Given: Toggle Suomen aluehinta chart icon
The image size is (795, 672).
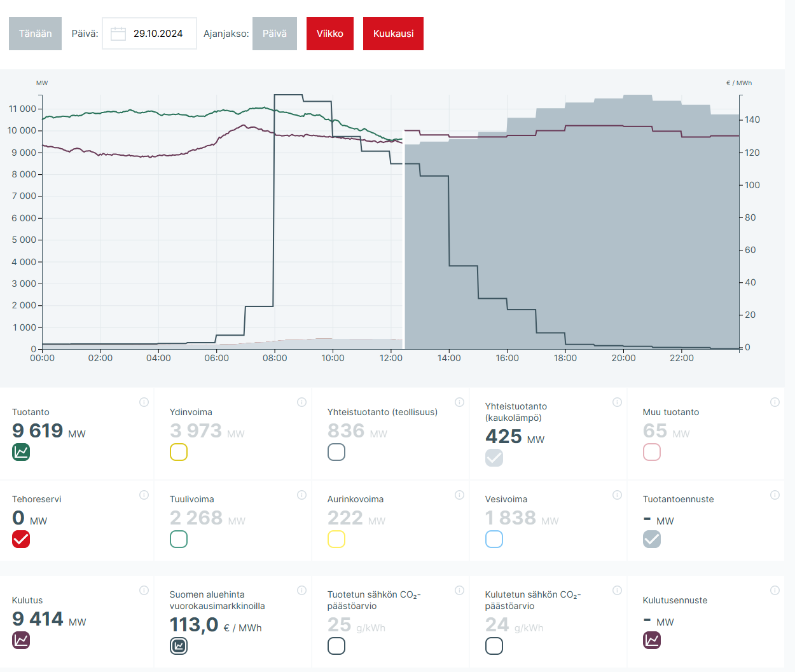Looking at the screenshot, I should tap(179, 646).
